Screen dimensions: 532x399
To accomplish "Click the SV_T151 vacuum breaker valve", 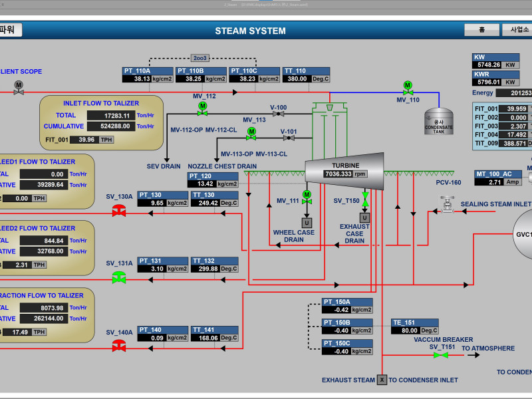I will 441,355.
